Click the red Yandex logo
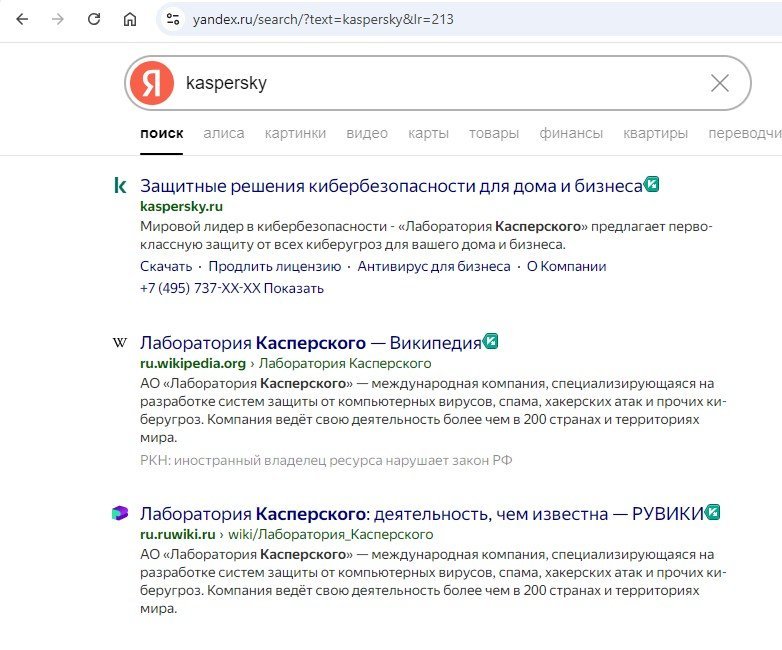 click(x=151, y=83)
